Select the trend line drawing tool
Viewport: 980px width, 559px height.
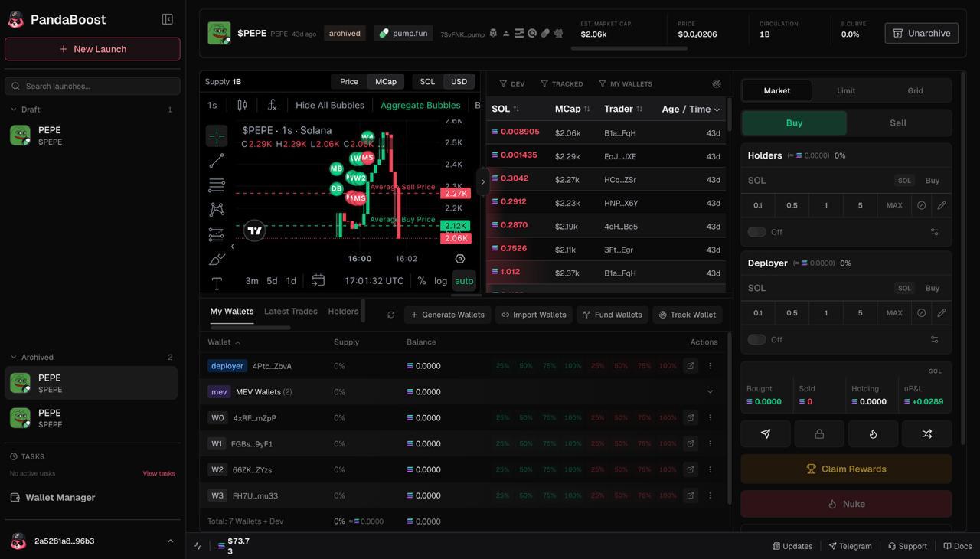pyautogui.click(x=217, y=161)
